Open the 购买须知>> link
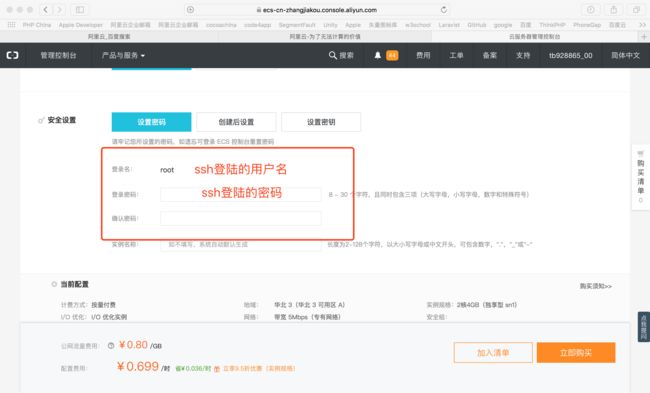650x393 pixels. tap(596, 286)
